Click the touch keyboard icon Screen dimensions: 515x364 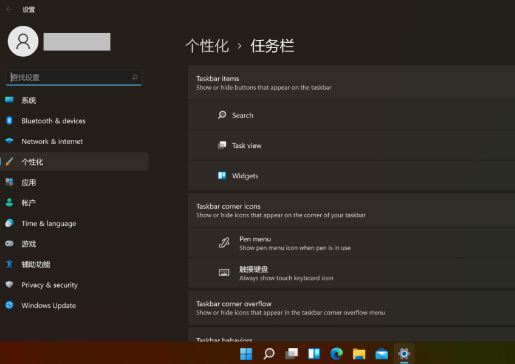click(224, 273)
